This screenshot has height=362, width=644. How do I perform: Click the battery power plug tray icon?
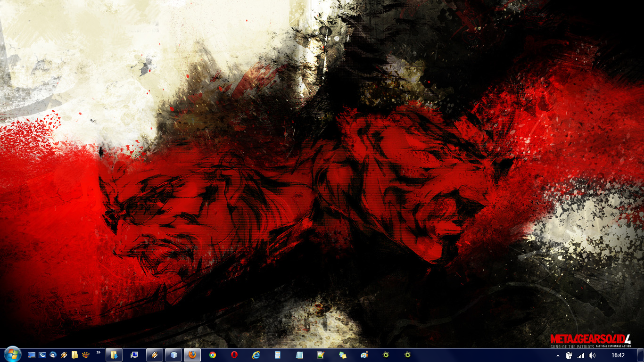click(570, 355)
